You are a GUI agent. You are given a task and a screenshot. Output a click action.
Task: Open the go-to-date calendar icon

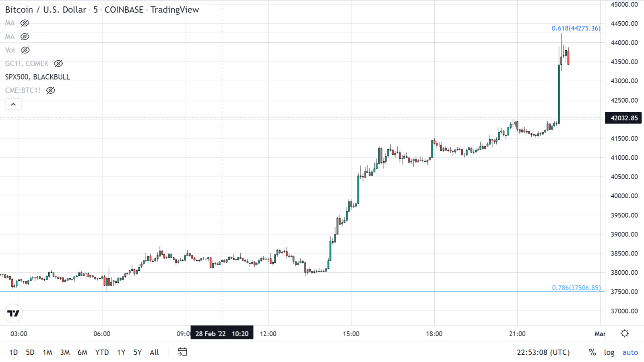point(182,352)
